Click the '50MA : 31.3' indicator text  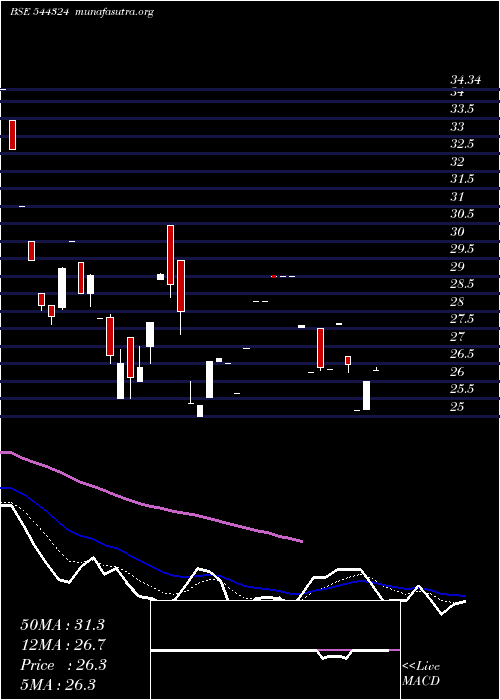[x=62, y=625]
